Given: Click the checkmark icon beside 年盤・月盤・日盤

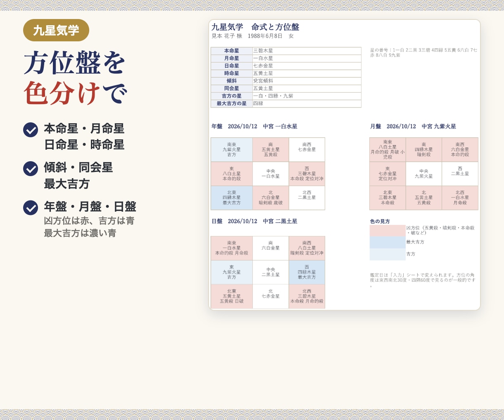Looking at the screenshot, I should (31, 208).
